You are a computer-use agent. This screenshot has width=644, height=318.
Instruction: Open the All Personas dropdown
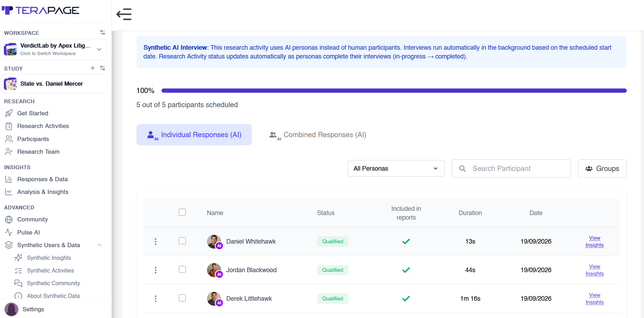[x=396, y=169]
